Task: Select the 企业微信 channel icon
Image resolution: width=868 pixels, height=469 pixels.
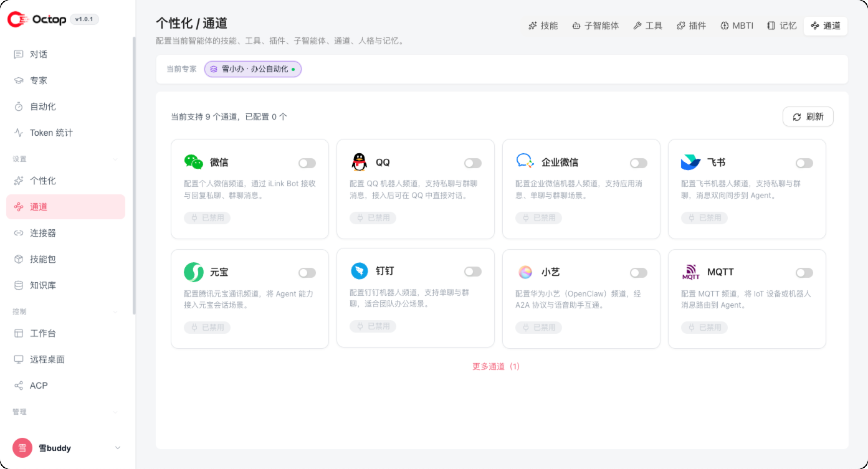Action: 525,161
